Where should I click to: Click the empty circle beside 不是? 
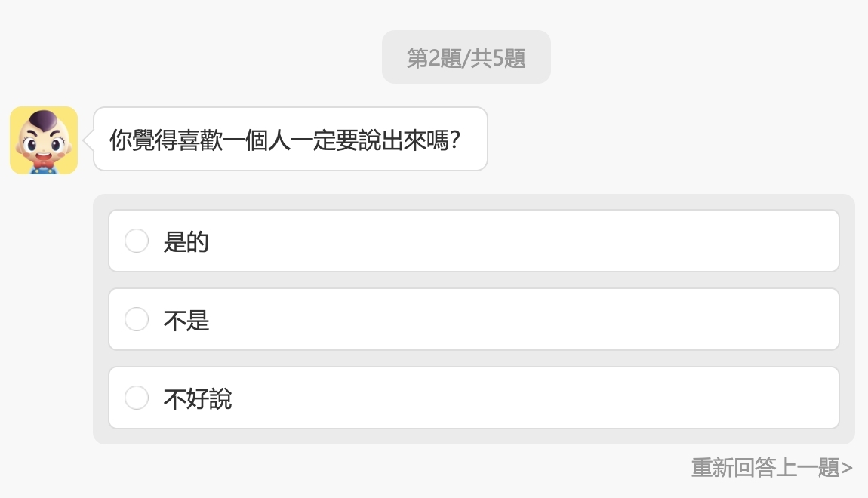[137, 318]
